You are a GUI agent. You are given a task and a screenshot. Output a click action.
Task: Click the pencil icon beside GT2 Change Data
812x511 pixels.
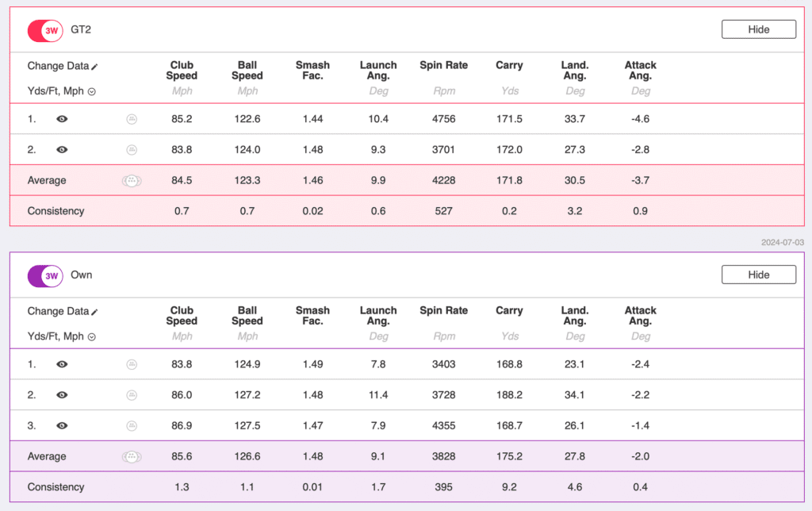click(95, 67)
